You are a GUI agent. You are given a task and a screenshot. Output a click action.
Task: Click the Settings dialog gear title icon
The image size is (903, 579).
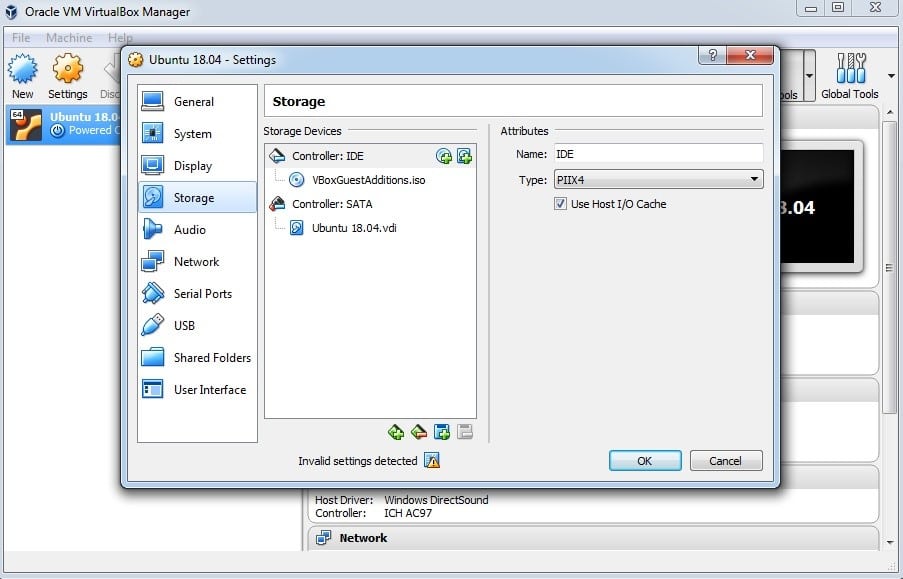[x=136, y=59]
